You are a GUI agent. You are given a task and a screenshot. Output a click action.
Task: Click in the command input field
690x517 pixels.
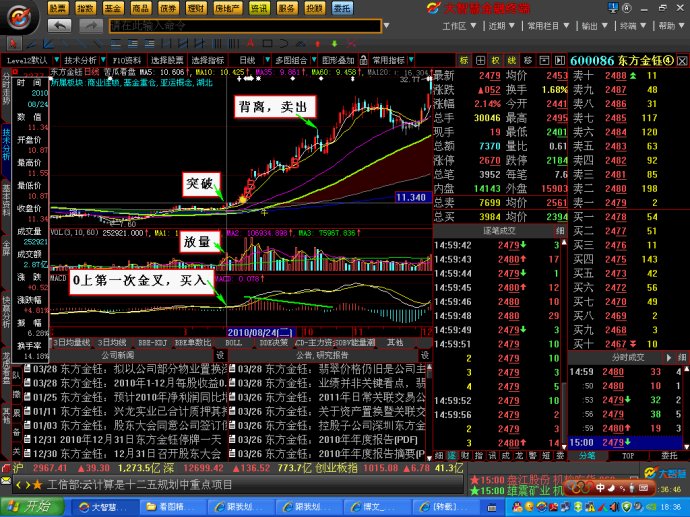click(x=245, y=26)
